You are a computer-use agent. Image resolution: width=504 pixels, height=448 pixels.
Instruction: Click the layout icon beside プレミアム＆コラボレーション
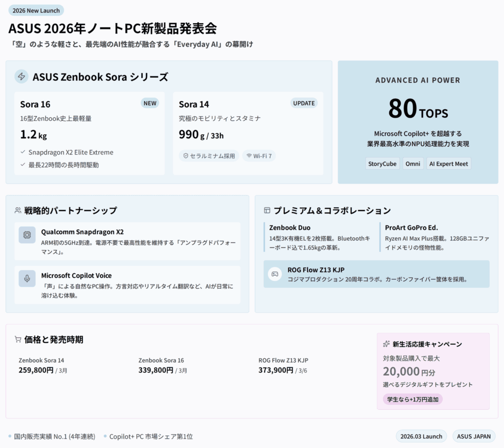click(267, 210)
